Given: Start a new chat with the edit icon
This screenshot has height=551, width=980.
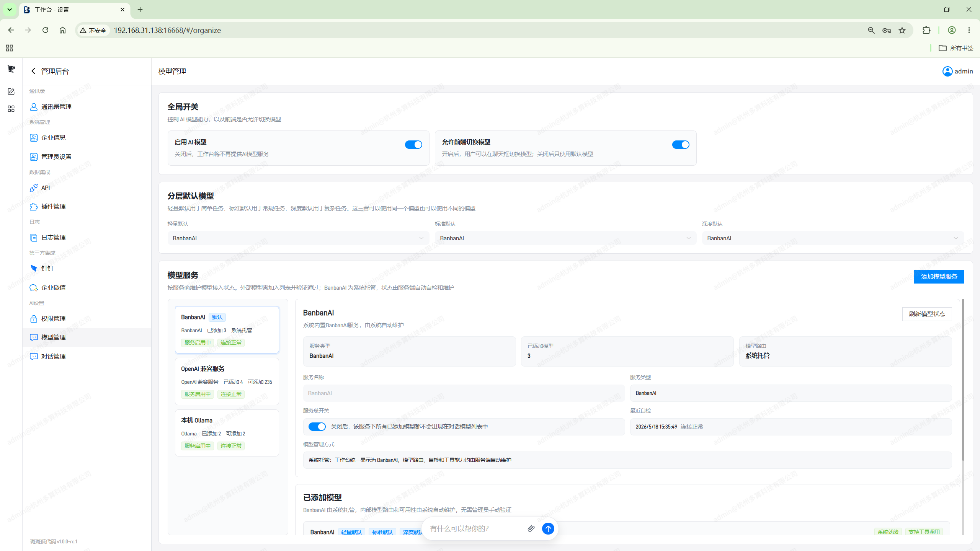Looking at the screenshot, I should coord(11,91).
